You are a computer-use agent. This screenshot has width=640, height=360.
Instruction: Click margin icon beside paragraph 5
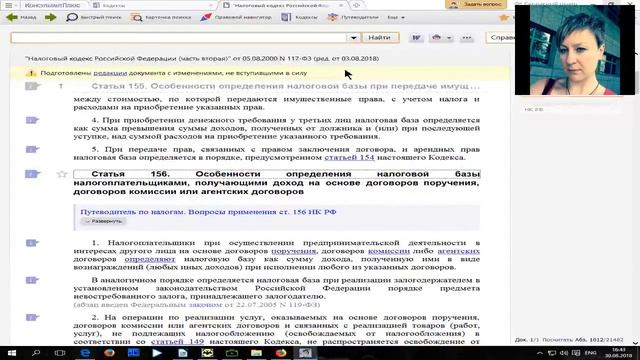click(32, 149)
